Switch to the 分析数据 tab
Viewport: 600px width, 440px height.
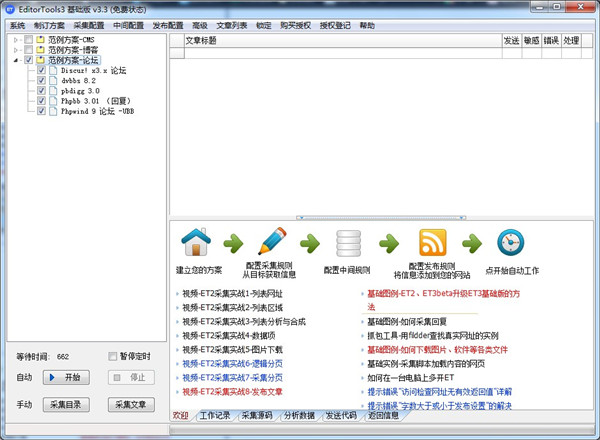pyautogui.click(x=299, y=416)
